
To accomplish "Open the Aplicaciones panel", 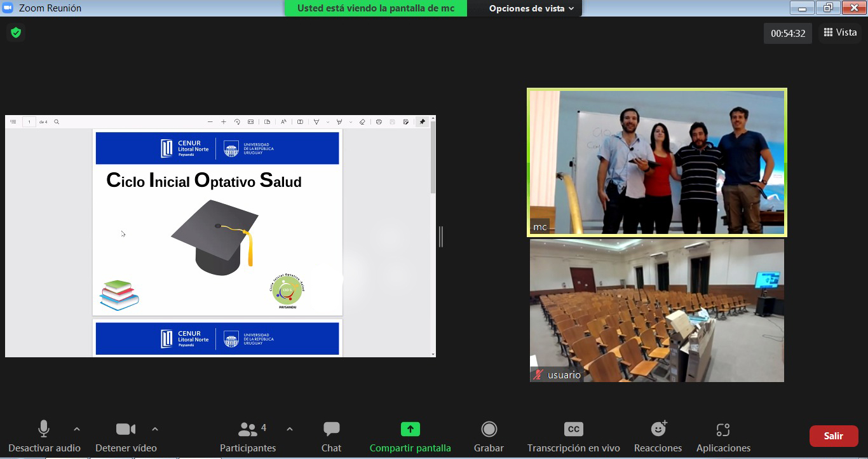I will (723, 436).
